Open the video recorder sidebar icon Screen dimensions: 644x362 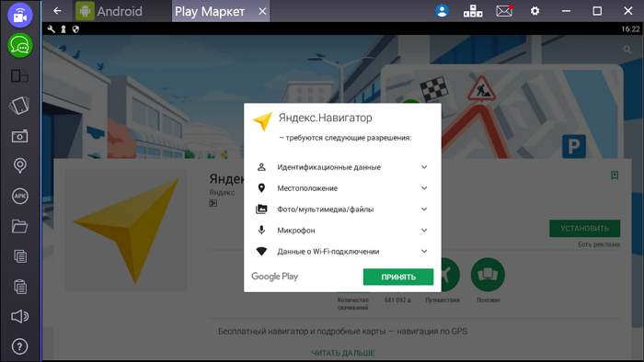20,16
